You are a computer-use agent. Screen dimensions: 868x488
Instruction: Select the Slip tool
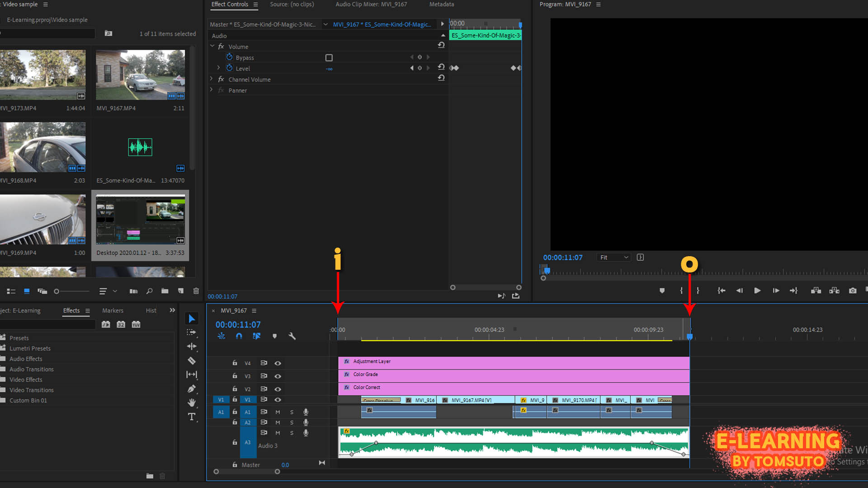click(x=192, y=375)
